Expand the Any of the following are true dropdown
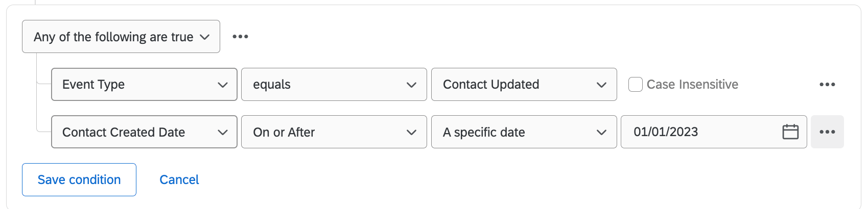 point(121,37)
